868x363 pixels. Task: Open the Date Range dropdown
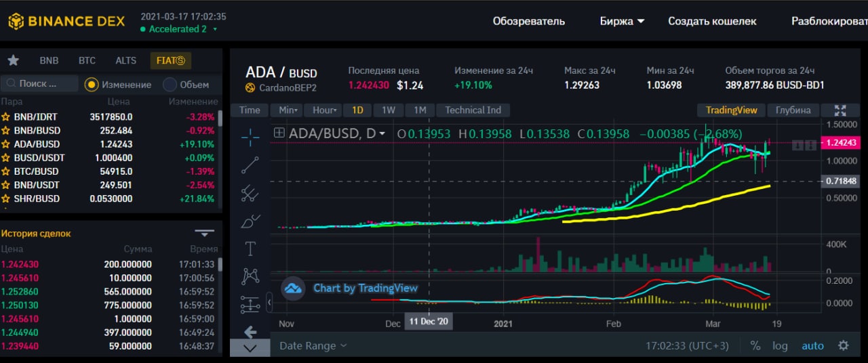point(313,345)
